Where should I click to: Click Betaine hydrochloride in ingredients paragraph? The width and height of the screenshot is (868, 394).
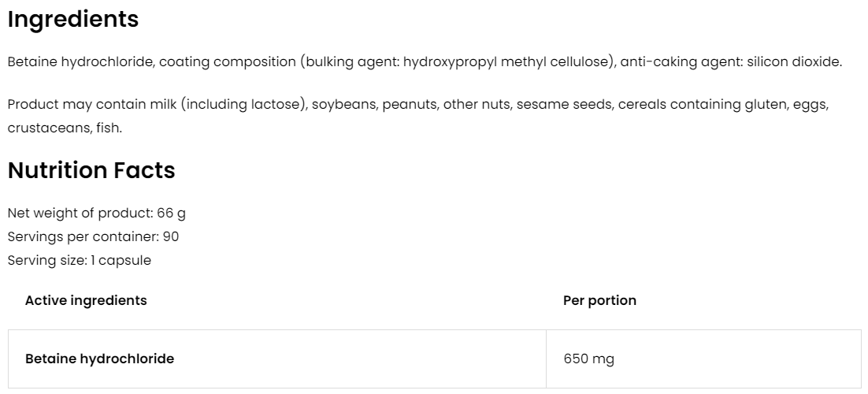pos(79,61)
